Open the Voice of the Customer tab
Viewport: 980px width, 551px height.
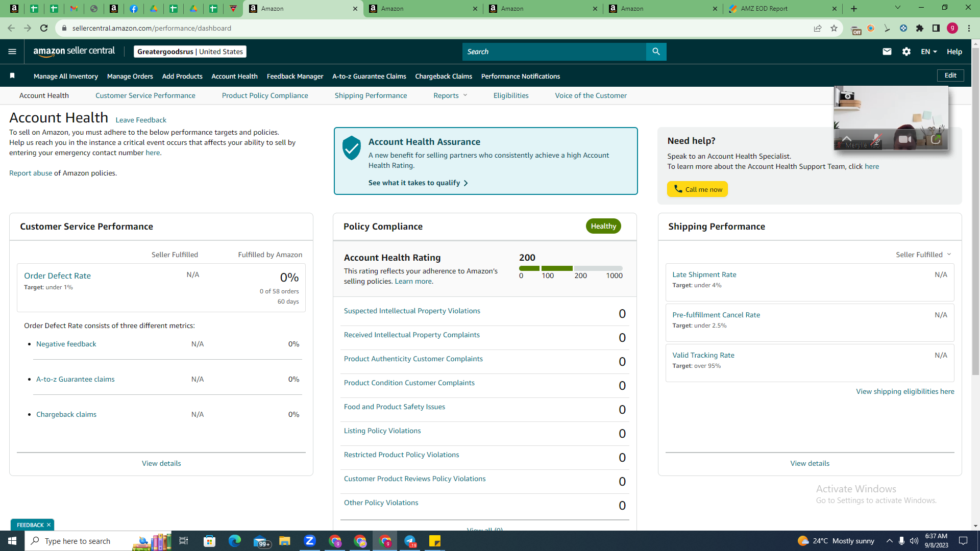pos(591,95)
